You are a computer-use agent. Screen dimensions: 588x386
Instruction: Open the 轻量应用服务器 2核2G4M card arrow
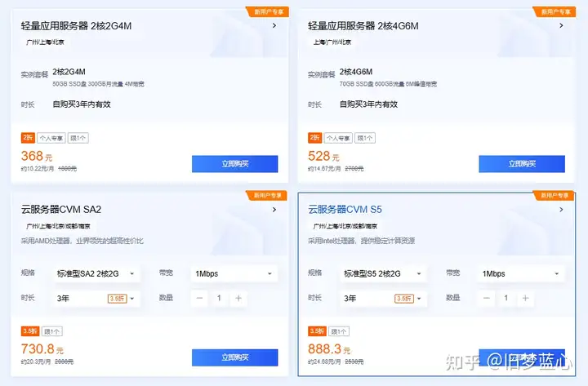(274, 25)
